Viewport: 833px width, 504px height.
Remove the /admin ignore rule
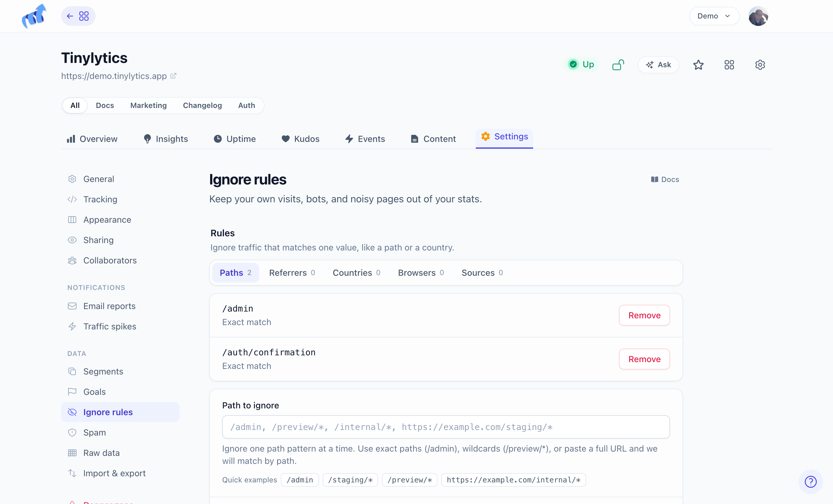(x=644, y=315)
